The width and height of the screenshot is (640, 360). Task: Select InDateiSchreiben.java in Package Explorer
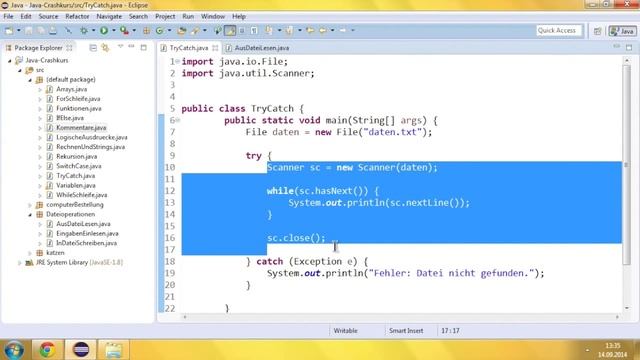(x=86, y=243)
